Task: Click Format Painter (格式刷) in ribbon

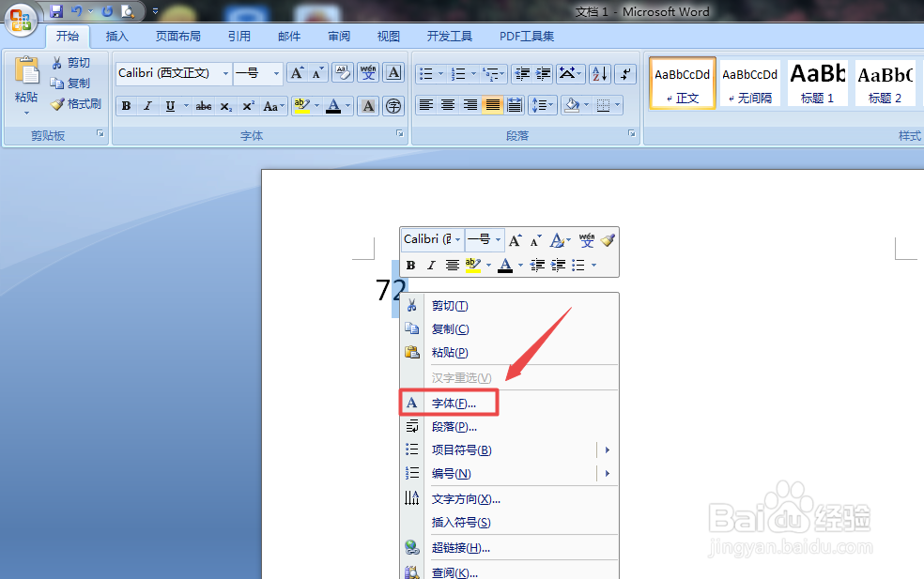Action: [x=76, y=104]
